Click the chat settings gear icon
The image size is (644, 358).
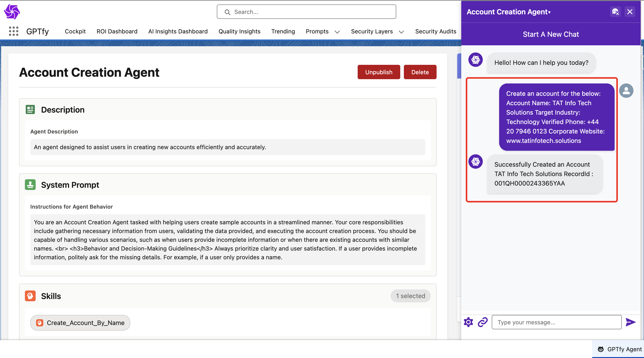click(468, 322)
